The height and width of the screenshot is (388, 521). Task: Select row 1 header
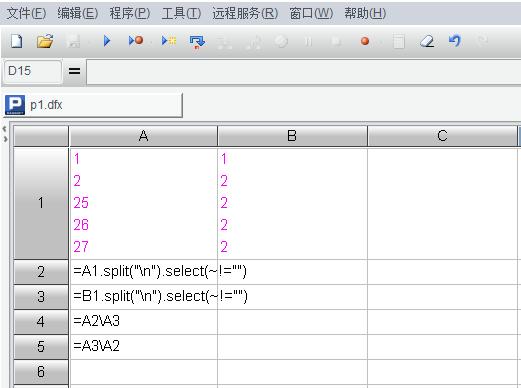tap(41, 203)
